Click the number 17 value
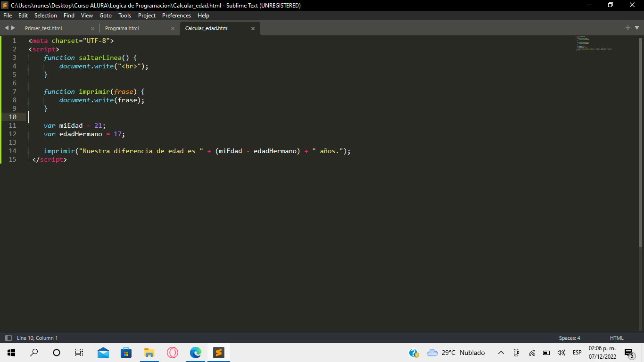Image resolution: width=644 pixels, height=362 pixels. tap(117, 134)
